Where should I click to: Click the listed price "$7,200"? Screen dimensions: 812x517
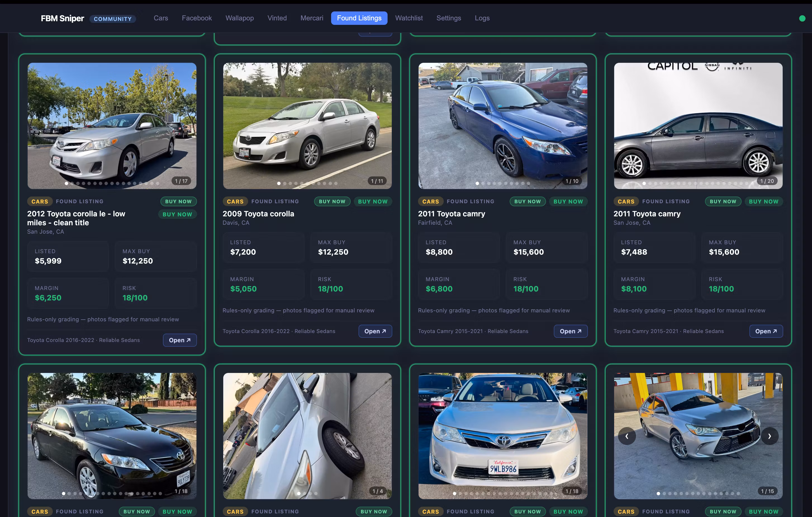tap(243, 252)
